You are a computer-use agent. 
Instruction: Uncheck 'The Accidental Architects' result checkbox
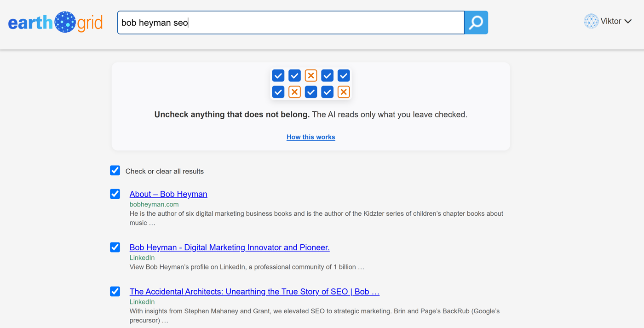click(x=115, y=292)
